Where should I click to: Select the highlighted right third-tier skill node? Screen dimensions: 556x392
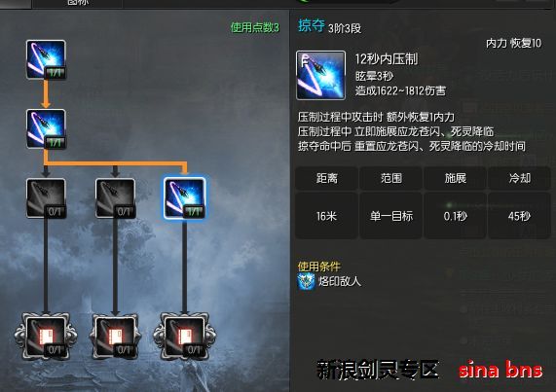(x=184, y=198)
